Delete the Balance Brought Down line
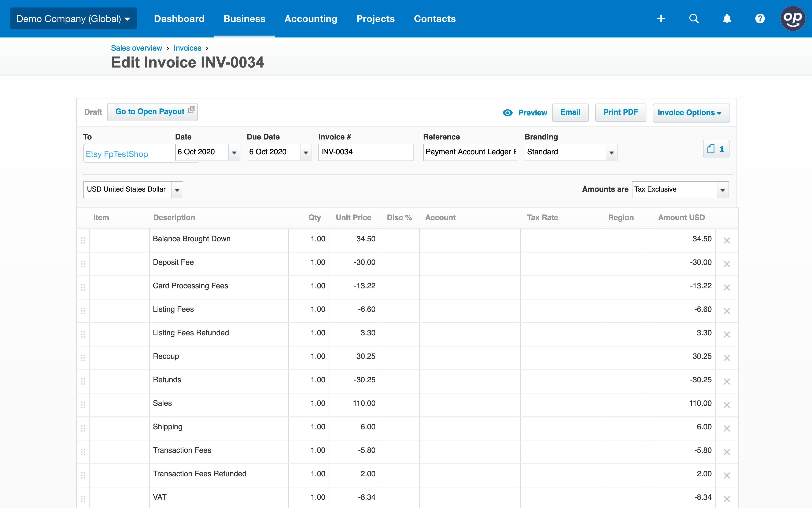 (727, 241)
